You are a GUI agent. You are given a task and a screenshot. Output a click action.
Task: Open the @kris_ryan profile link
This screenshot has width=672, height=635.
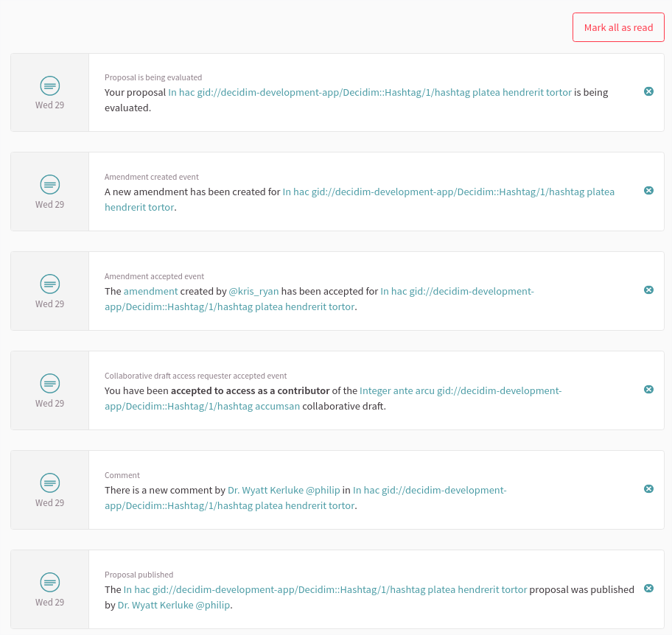point(253,292)
